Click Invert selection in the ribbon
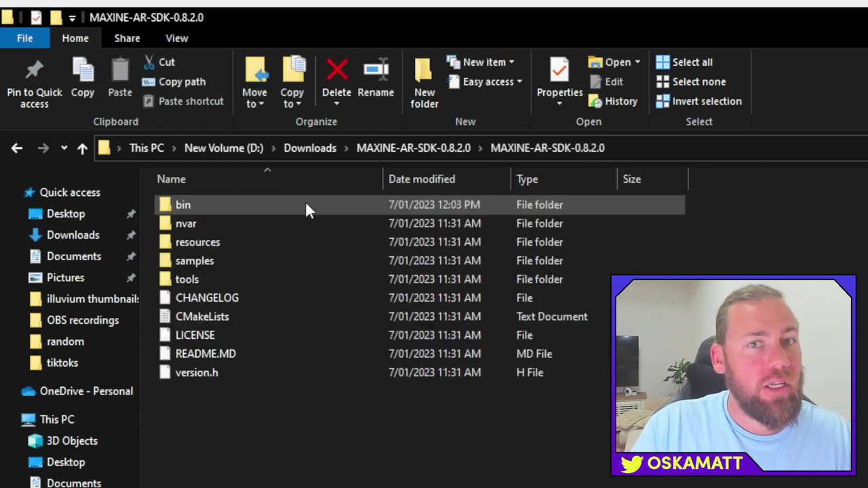868x488 pixels. coord(698,101)
